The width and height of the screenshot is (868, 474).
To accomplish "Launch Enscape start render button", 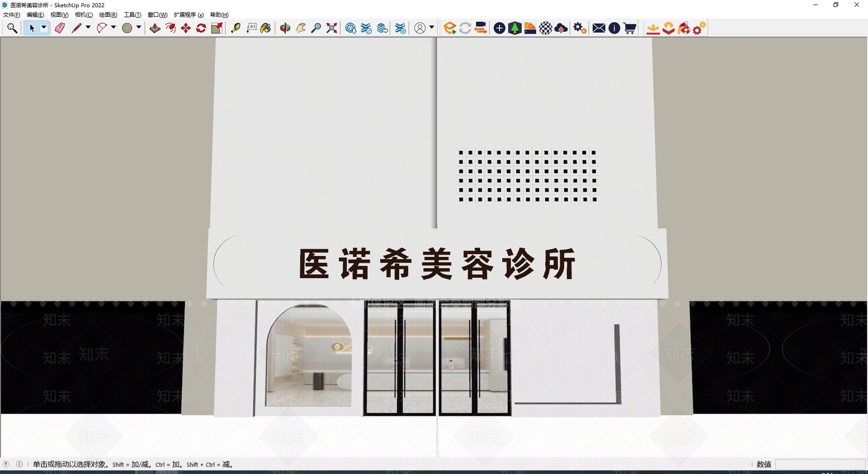I will pyautogui.click(x=450, y=28).
